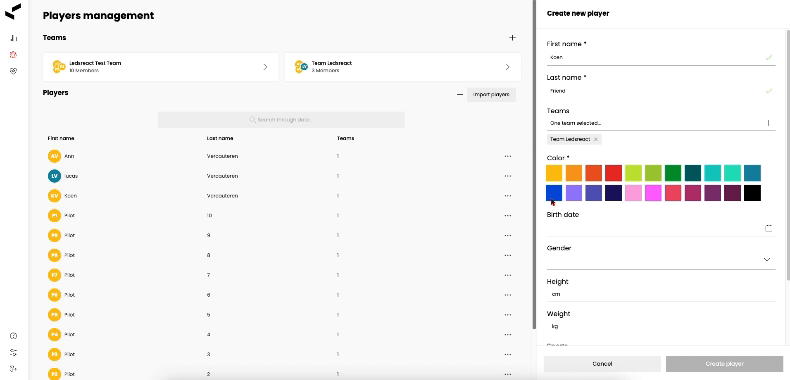Sort by First name column header

61,138
